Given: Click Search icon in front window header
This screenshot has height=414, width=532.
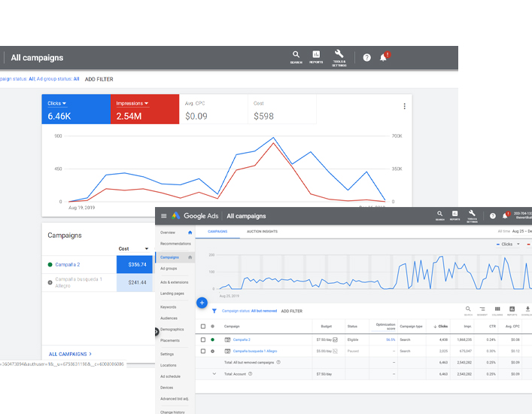Looking at the screenshot, I should coord(439,215).
